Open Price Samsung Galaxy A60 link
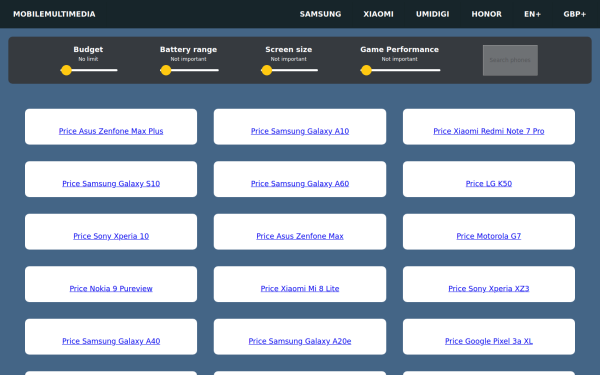600x375 pixels. tap(300, 183)
